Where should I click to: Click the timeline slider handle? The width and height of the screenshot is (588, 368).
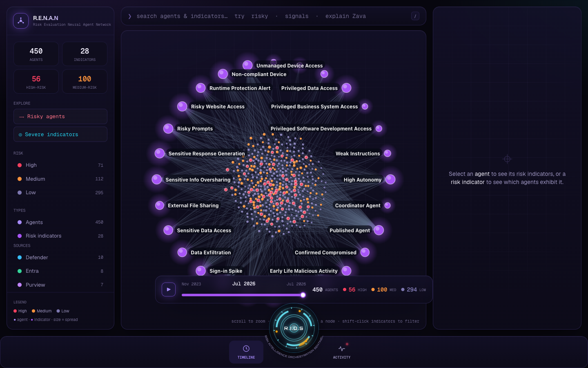(303, 295)
